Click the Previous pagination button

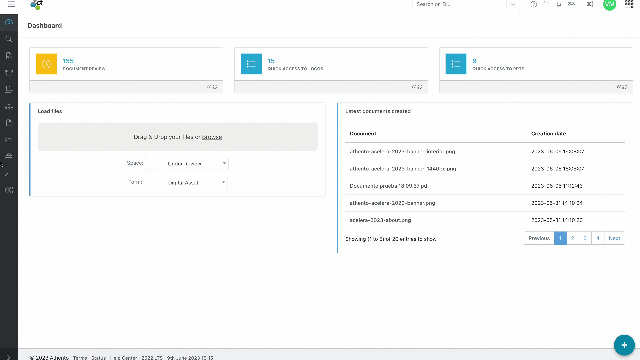click(x=539, y=238)
